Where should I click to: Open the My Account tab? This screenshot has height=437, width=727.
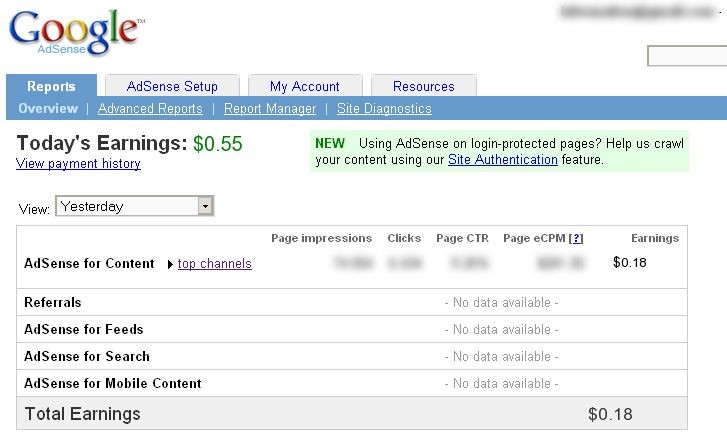coord(305,86)
